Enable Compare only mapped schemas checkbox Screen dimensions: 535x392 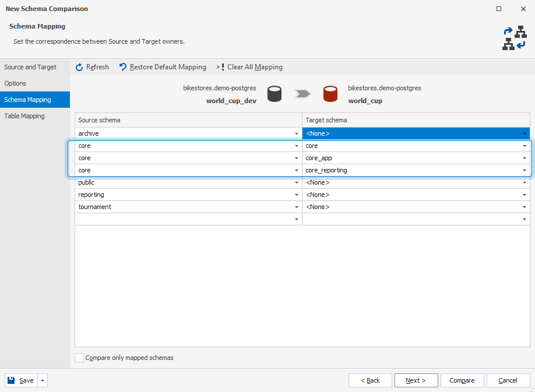point(79,358)
